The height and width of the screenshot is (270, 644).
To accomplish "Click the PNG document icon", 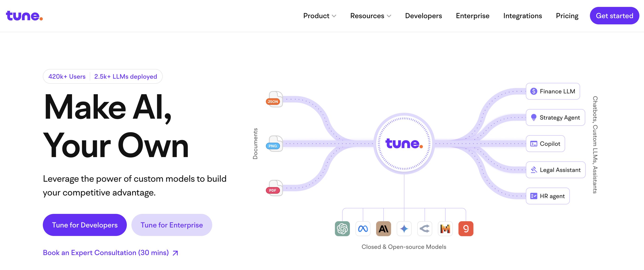I will [274, 144].
